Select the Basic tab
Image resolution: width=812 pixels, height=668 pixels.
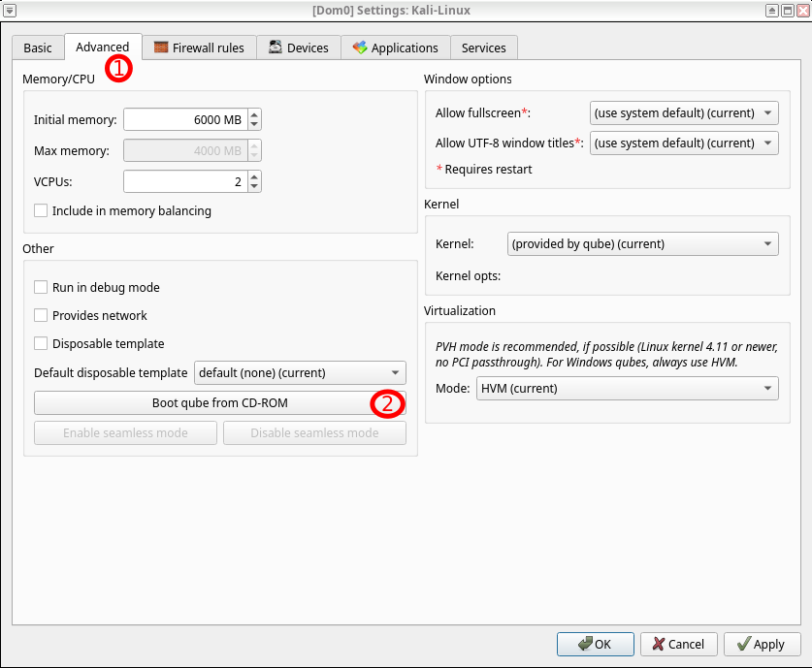[38, 48]
